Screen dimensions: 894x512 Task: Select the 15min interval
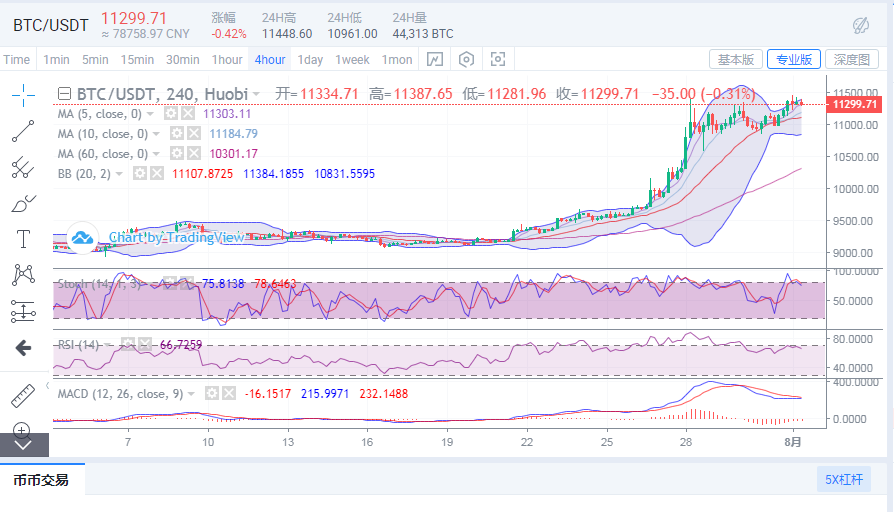click(138, 60)
